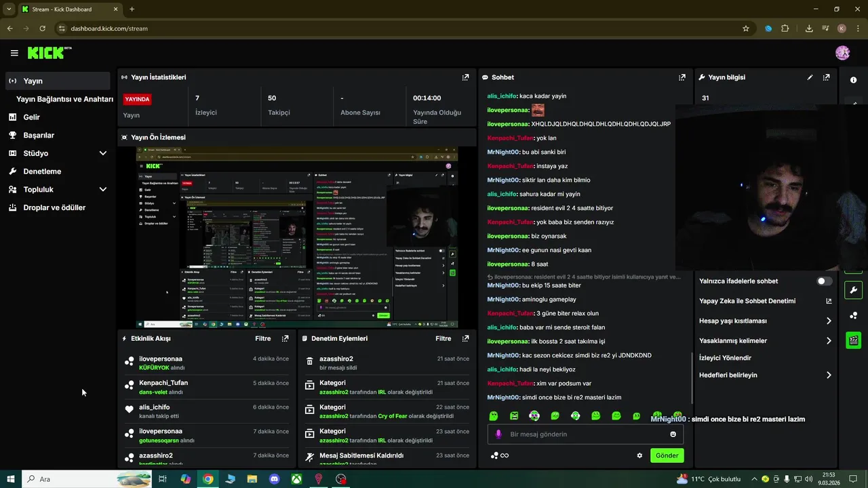This screenshot has width=868, height=488.
Task: Expand Yasaklanmış kelimeler settings
Action: click(x=829, y=341)
